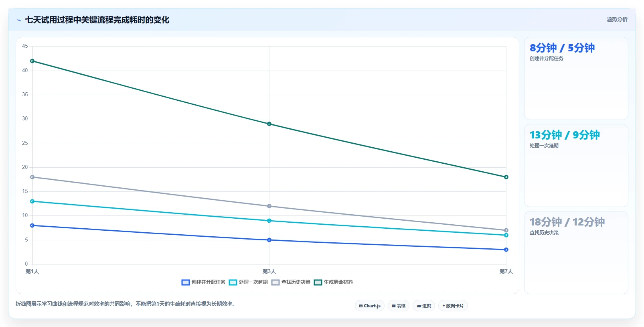Toggle the 查找历史决策 legend series
644x327 pixels.
click(291, 282)
